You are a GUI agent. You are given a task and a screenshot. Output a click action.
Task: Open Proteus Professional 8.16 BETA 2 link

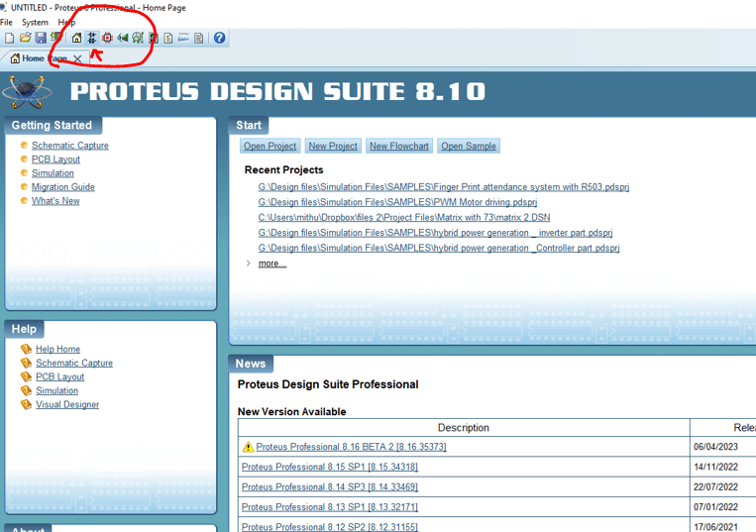351,447
